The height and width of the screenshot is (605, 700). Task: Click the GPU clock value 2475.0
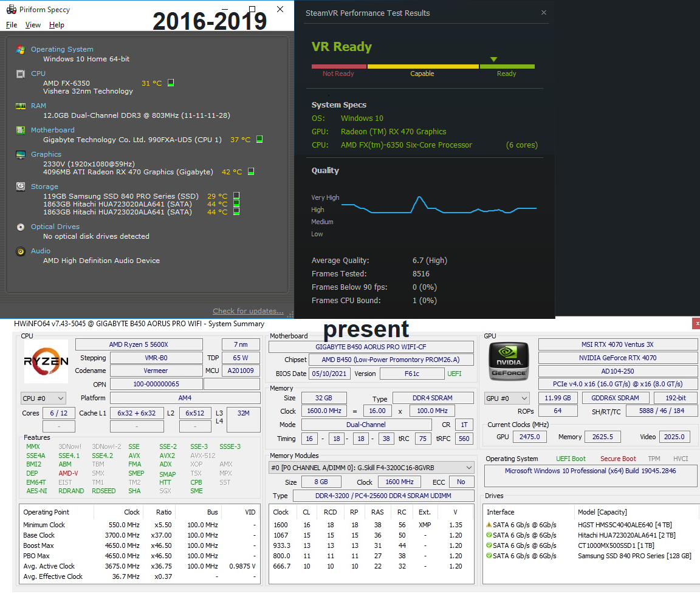pyautogui.click(x=529, y=437)
